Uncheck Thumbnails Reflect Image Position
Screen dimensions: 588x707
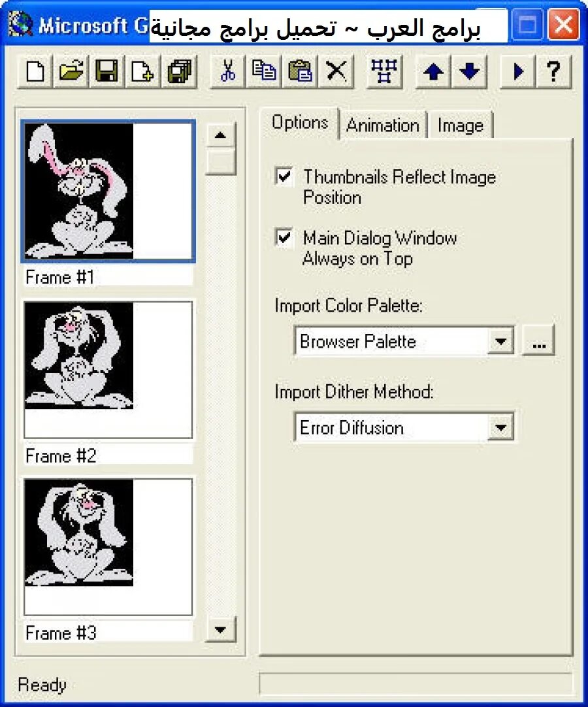tap(283, 176)
